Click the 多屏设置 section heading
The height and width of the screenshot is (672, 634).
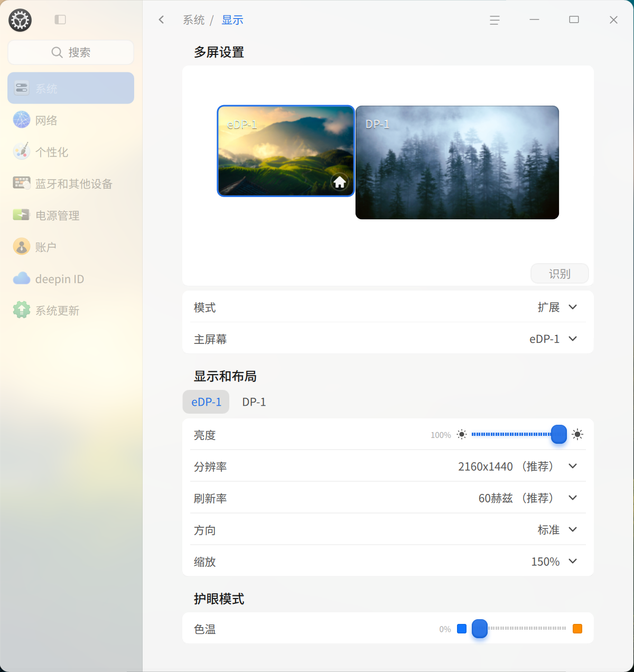coord(219,52)
